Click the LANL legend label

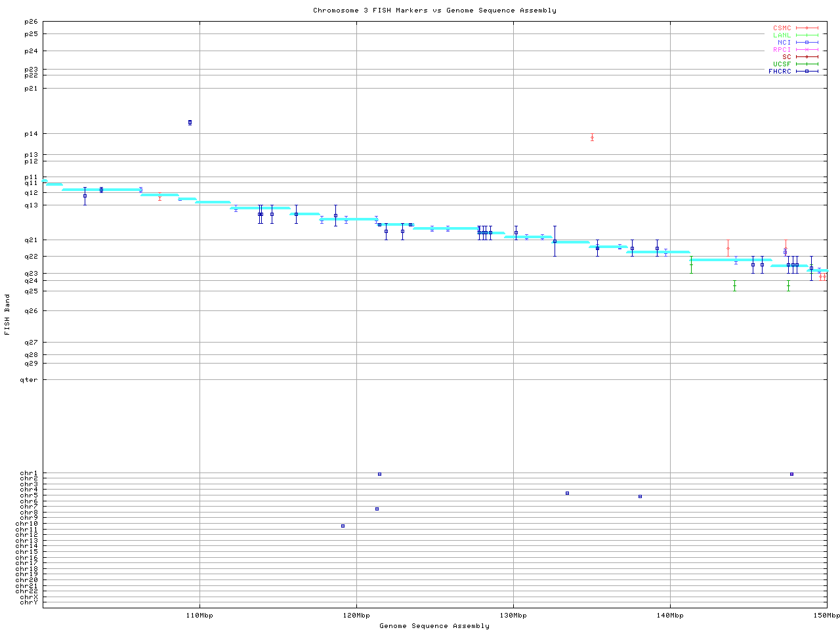pyautogui.click(x=782, y=35)
